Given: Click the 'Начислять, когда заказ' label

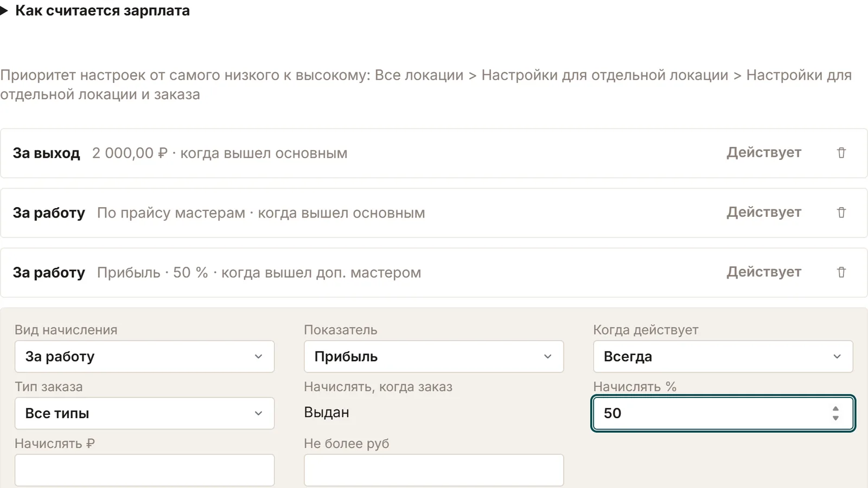Looking at the screenshot, I should tap(378, 387).
